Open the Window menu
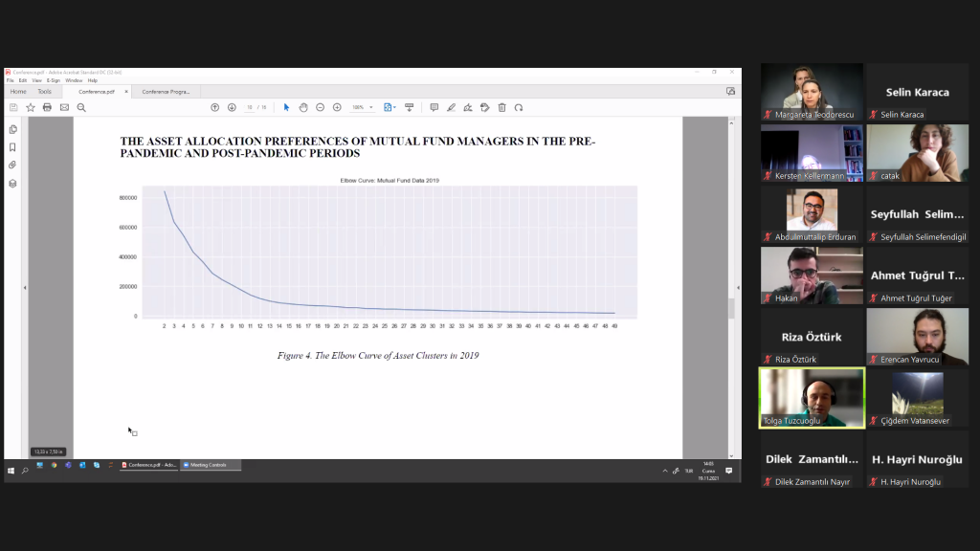The width and height of the screenshot is (980, 551). 74,80
